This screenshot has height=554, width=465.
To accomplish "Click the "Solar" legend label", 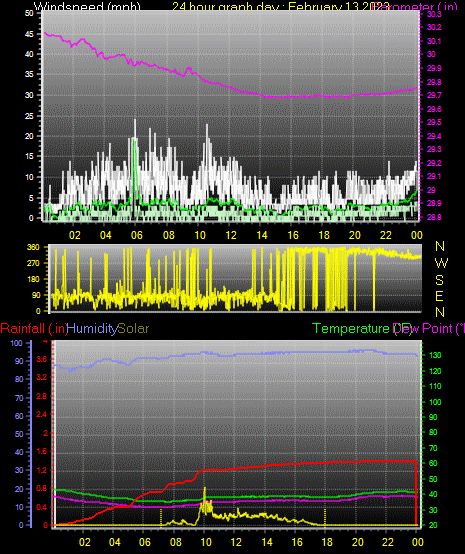I will click(133, 329).
